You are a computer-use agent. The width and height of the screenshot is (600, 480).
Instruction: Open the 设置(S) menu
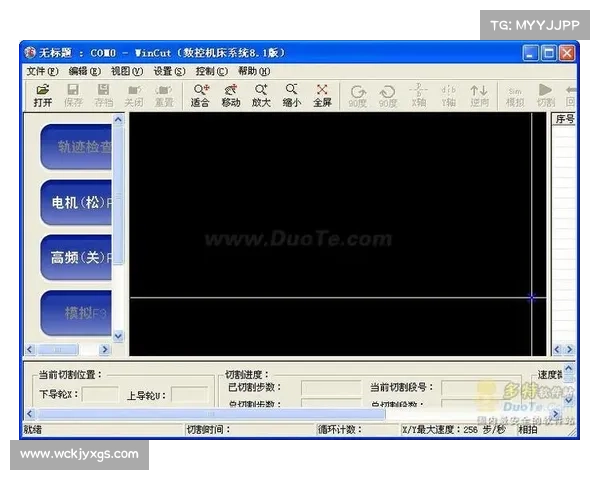pos(169,71)
